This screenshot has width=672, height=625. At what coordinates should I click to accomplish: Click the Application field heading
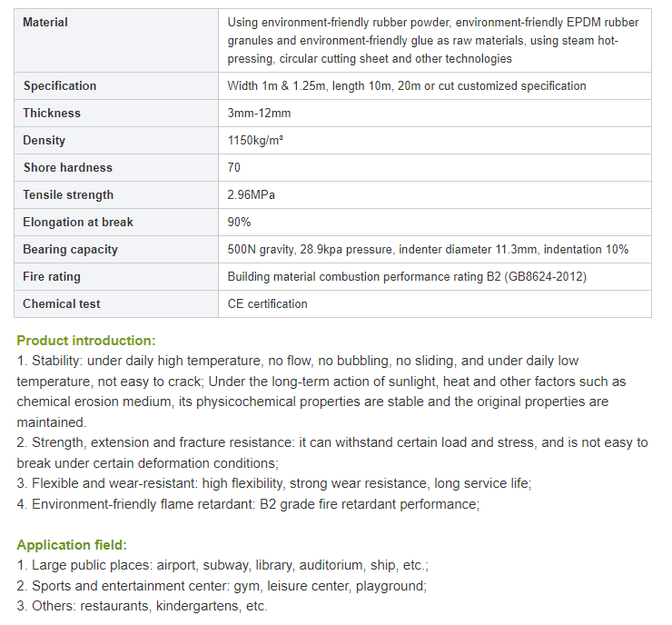tap(72, 545)
